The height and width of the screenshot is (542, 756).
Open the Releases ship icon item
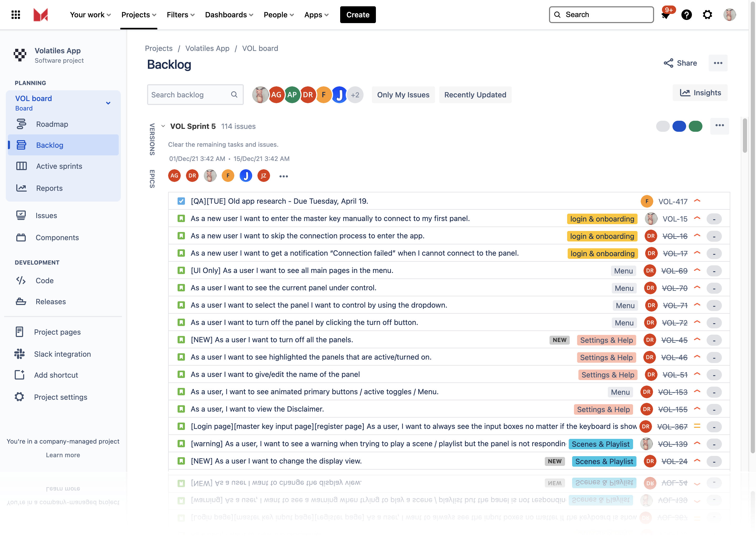[51, 302]
